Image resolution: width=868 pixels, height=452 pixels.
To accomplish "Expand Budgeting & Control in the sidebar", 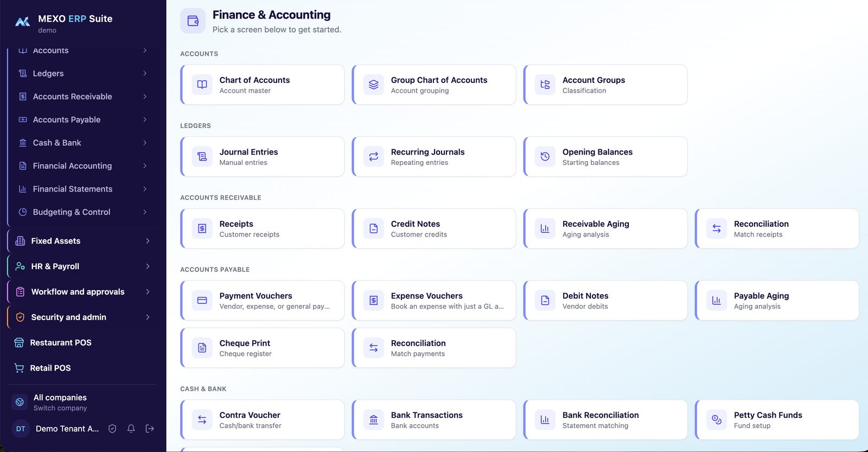I will [83, 212].
